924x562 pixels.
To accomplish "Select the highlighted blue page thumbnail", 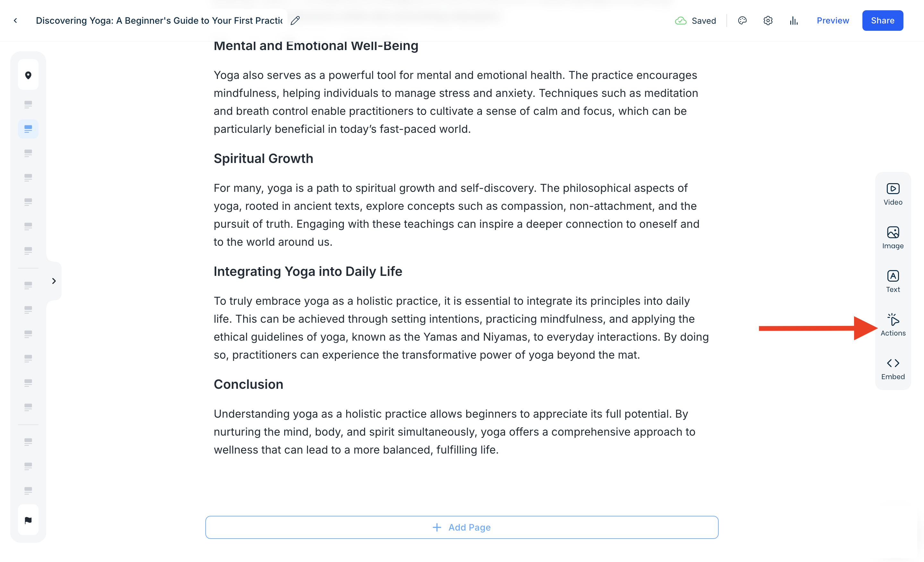I will (x=28, y=129).
